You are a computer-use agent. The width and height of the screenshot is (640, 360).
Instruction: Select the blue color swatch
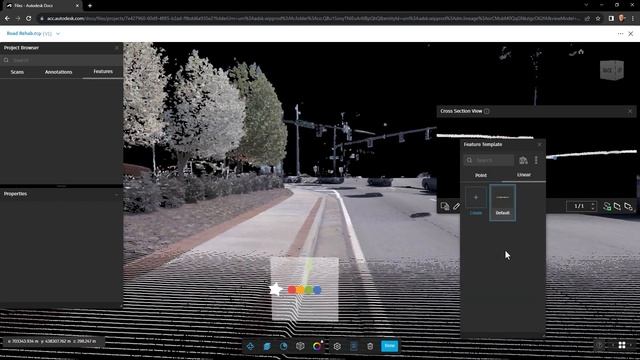(317, 290)
